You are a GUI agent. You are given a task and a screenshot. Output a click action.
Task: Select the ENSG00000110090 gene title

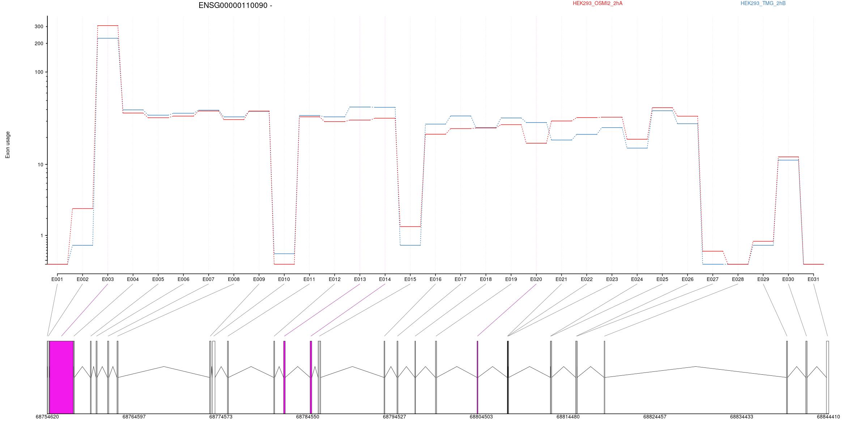pyautogui.click(x=235, y=5)
